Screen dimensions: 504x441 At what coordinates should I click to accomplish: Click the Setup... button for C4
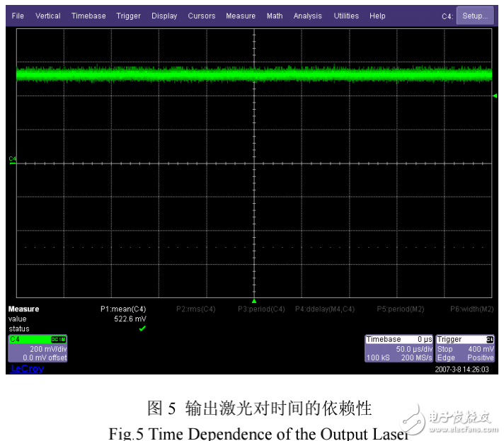474,16
